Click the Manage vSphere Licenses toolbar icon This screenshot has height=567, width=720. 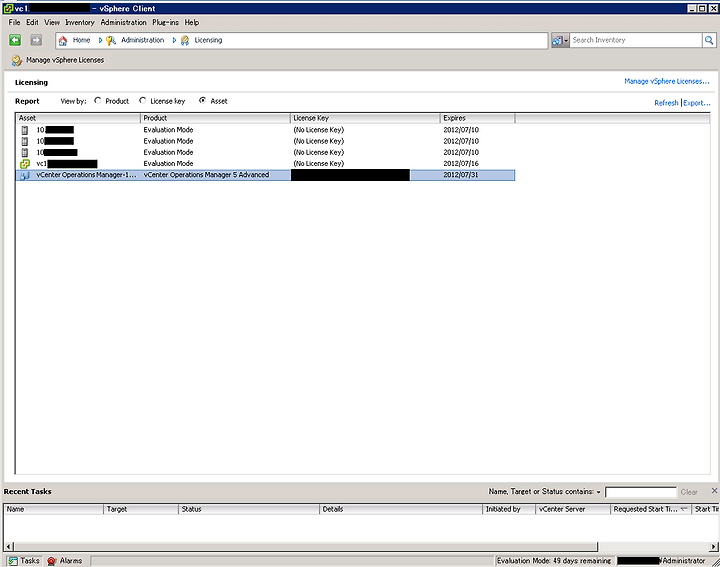coord(17,60)
